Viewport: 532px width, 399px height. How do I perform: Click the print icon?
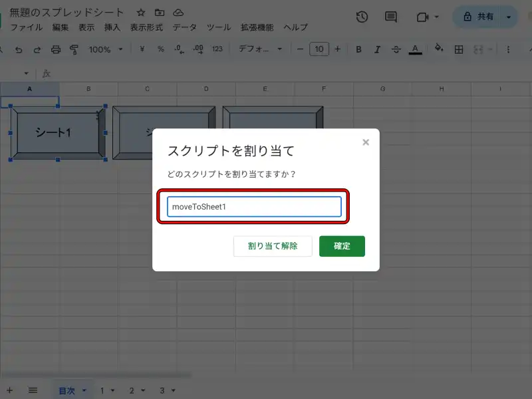pos(56,50)
